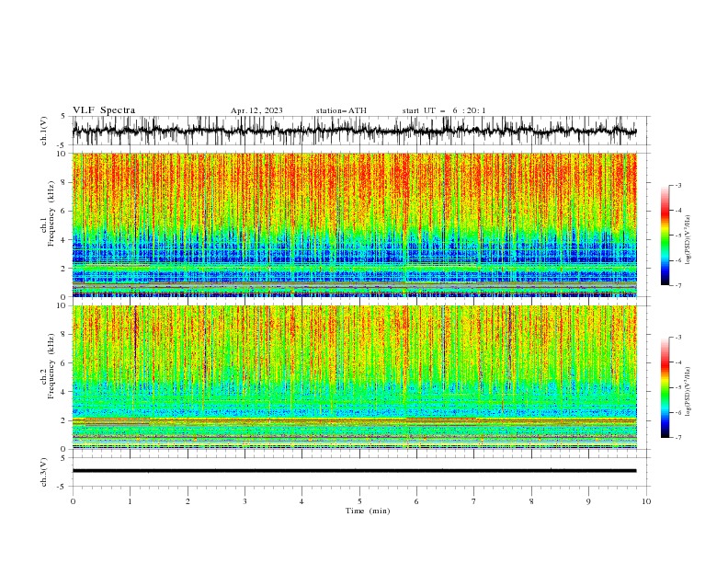Click time-axis tick label "5"
Viewport: 728px width, 563px height.
click(x=359, y=501)
